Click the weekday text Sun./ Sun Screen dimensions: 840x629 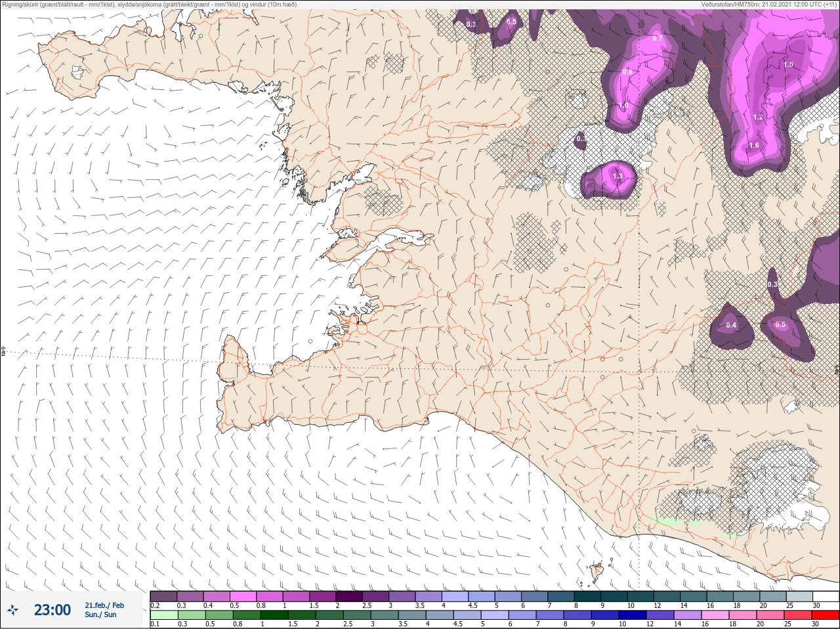[x=100, y=615]
